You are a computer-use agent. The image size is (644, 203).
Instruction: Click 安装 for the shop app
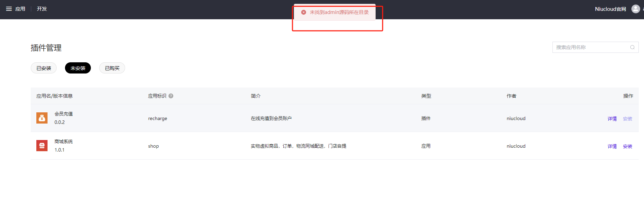[628, 146]
